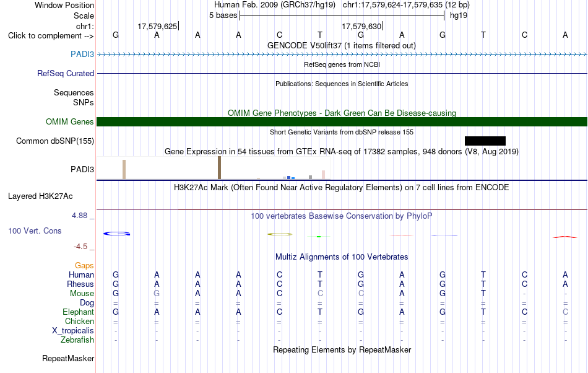Click the 100 Vert. Cons track label

coord(35,230)
